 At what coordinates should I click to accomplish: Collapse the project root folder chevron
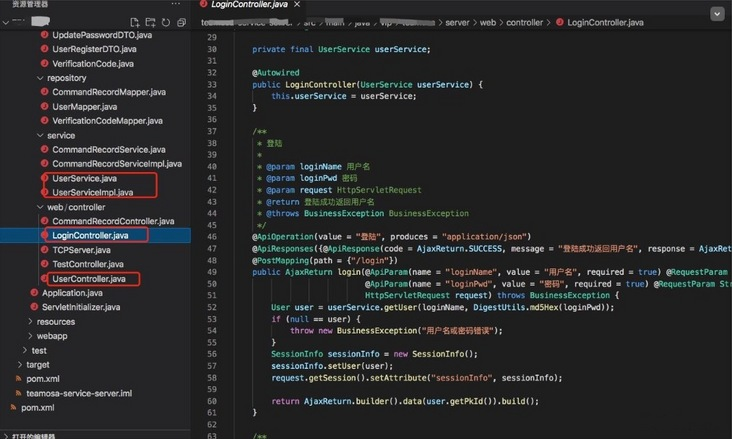point(6,22)
